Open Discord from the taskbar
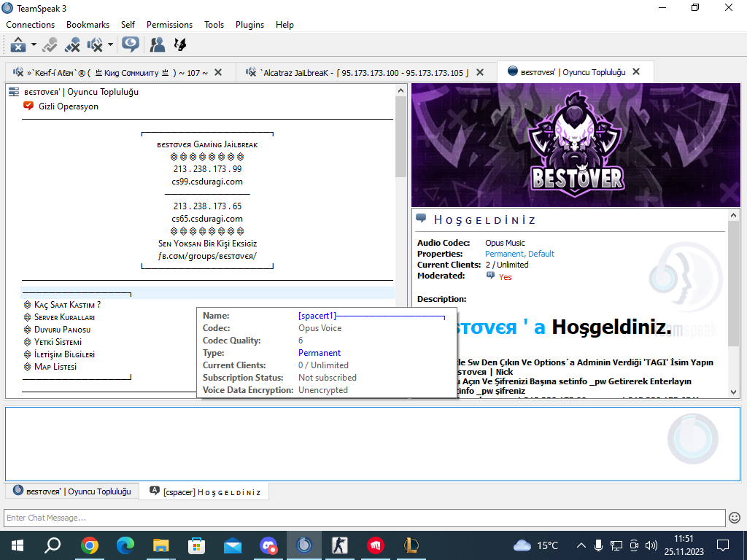Screen dimensions: 747x560 tap(268, 545)
